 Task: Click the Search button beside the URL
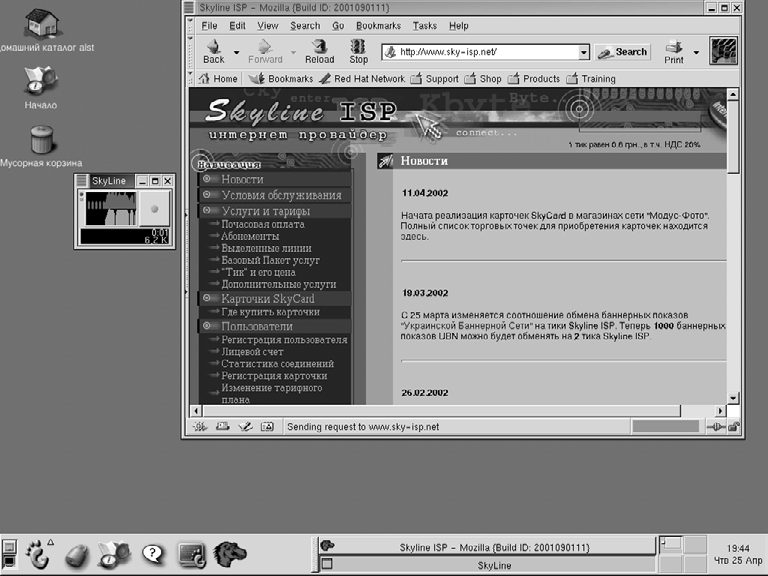[623, 52]
